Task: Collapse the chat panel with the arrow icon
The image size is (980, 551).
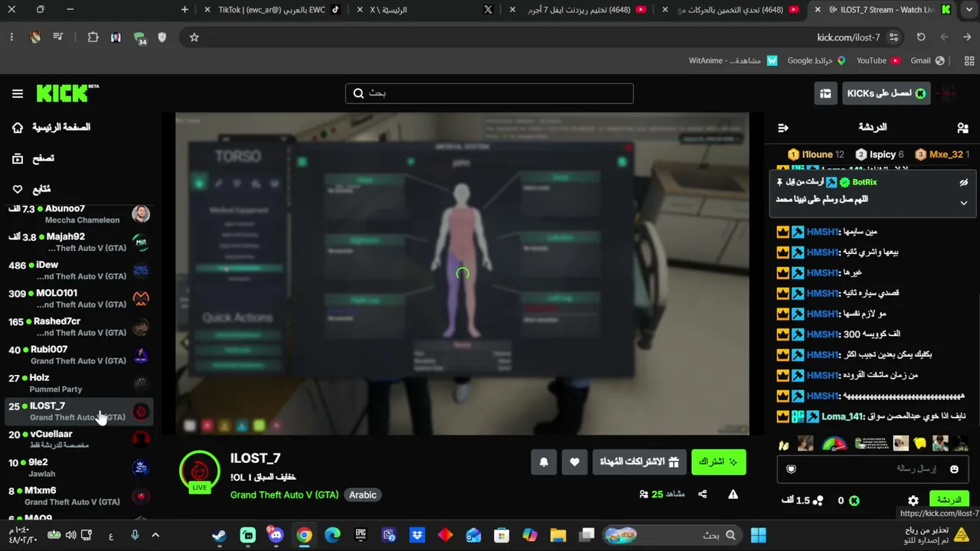Action: click(x=782, y=128)
